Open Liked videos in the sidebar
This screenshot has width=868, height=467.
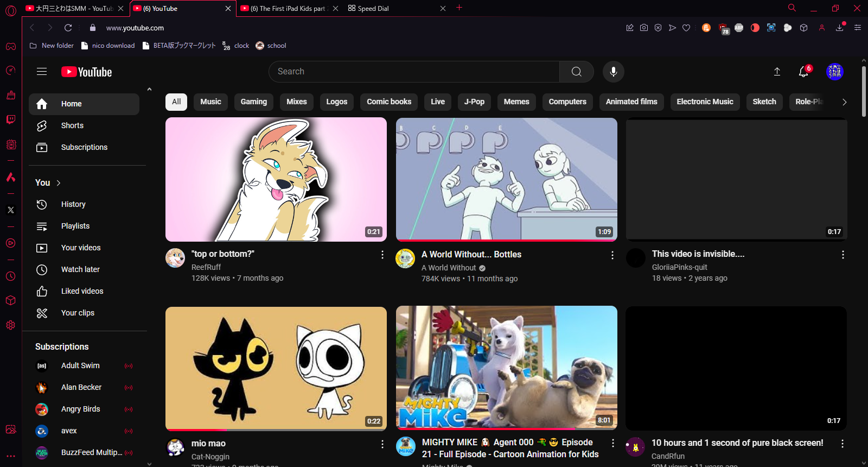84,291
